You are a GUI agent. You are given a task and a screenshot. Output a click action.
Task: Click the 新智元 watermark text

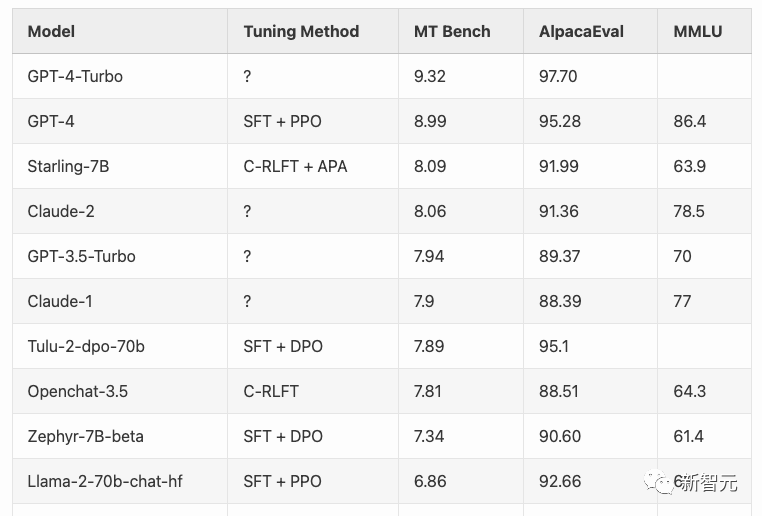[710, 483]
